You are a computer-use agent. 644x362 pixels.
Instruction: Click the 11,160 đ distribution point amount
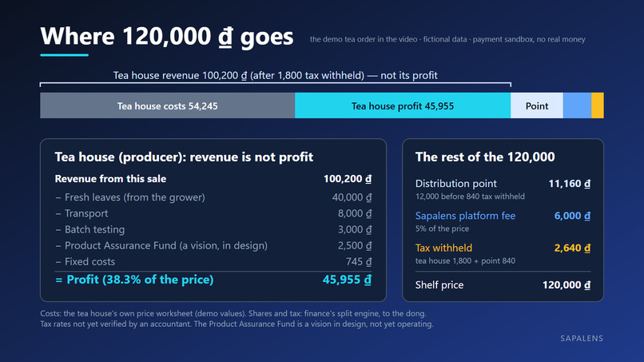(x=570, y=184)
